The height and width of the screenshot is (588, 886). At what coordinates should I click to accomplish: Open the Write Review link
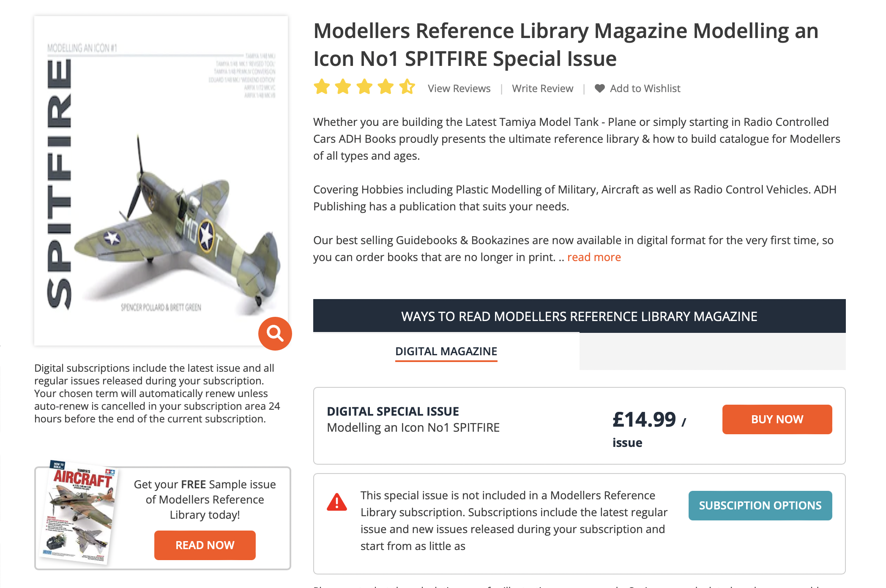(542, 88)
